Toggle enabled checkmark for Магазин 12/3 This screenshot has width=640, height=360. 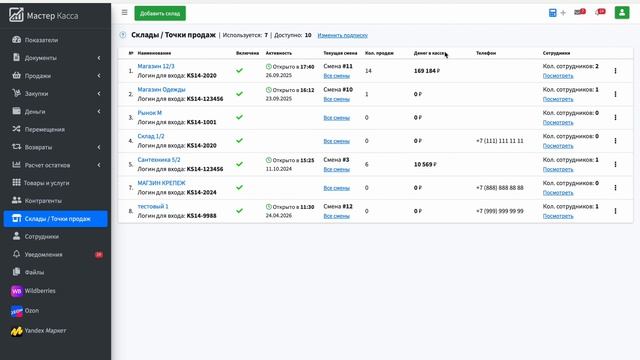coord(240,71)
